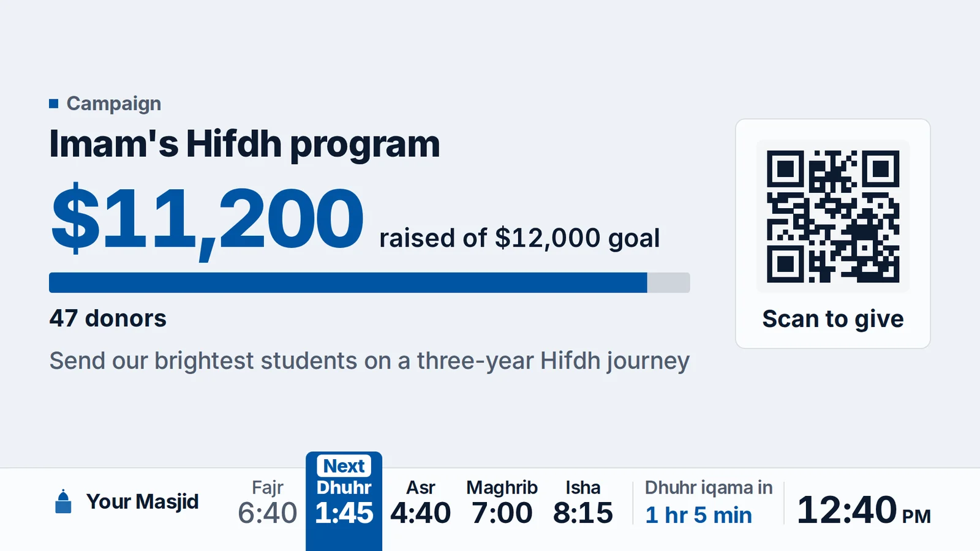Screen dimensions: 980x551
Task: Click the 12:40 PM clock
Action: coord(864,510)
